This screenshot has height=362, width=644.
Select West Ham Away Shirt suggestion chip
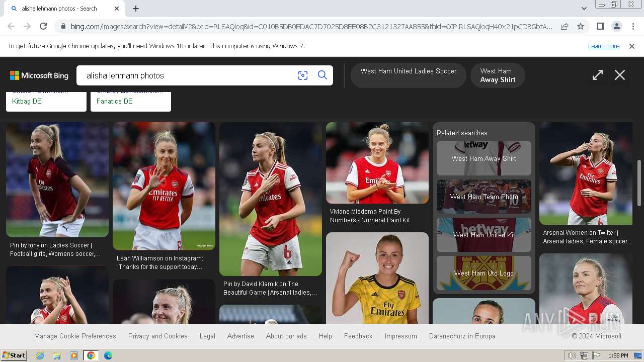498,75
